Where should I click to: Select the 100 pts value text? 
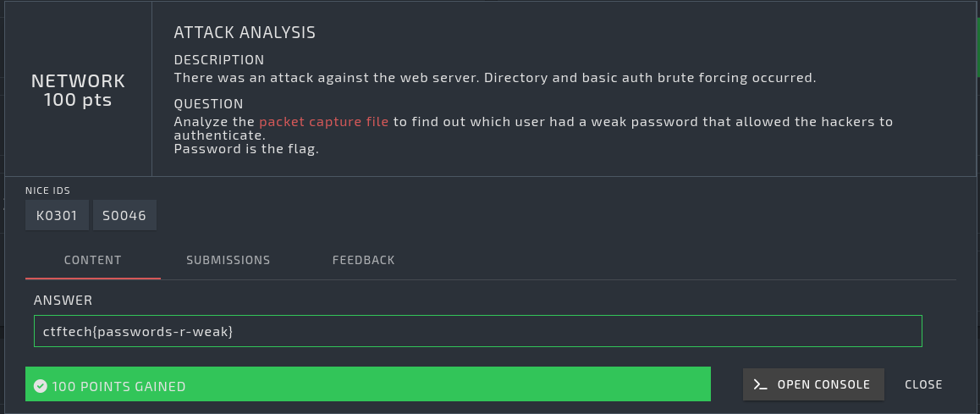tap(78, 100)
